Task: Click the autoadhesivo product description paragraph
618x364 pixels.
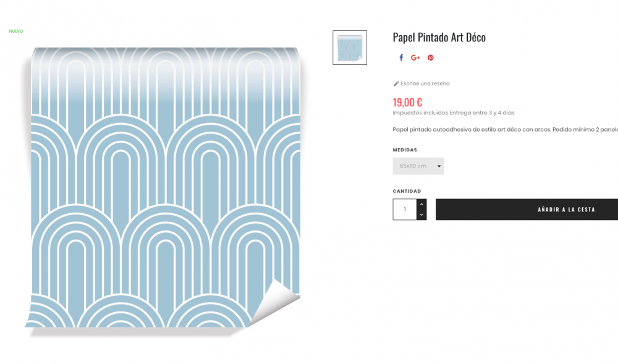Action: pyautogui.click(x=506, y=130)
